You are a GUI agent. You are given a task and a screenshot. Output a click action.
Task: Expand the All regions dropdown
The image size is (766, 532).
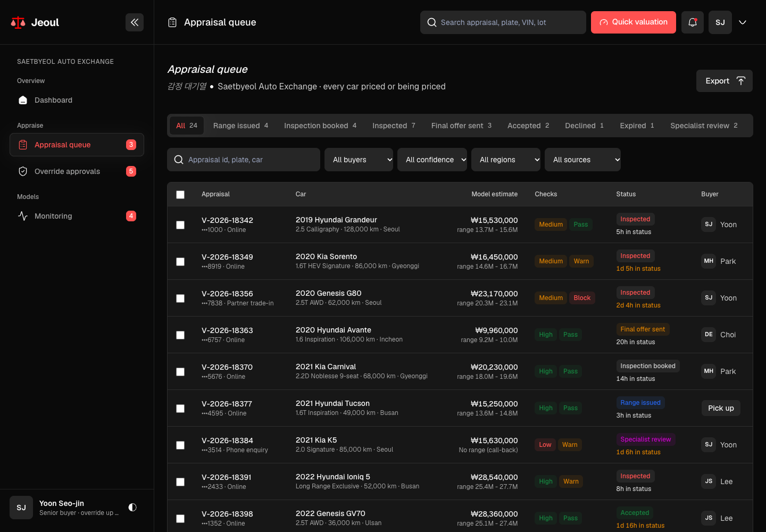click(x=506, y=160)
